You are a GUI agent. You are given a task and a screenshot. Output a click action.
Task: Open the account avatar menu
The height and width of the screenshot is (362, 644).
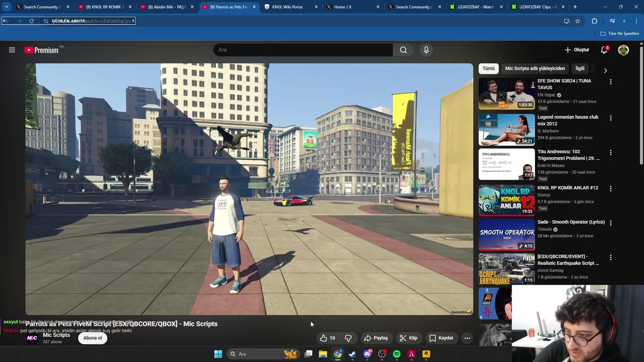623,50
